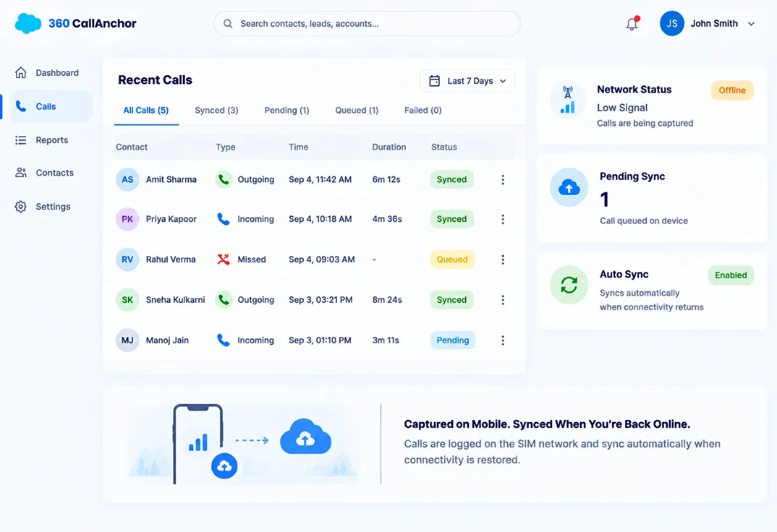Click the RV avatar of Rahul Verma
Image resolution: width=777 pixels, height=532 pixels.
[127, 259]
